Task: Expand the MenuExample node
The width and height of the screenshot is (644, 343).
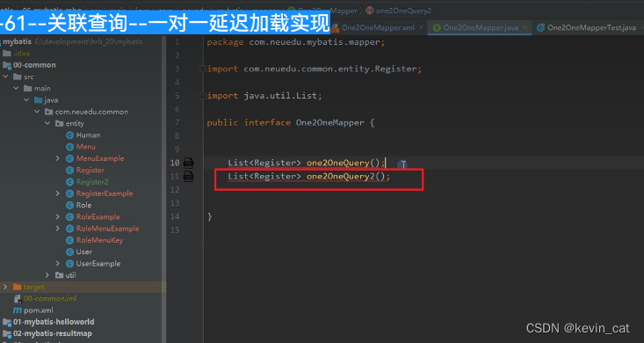Action: [x=58, y=158]
